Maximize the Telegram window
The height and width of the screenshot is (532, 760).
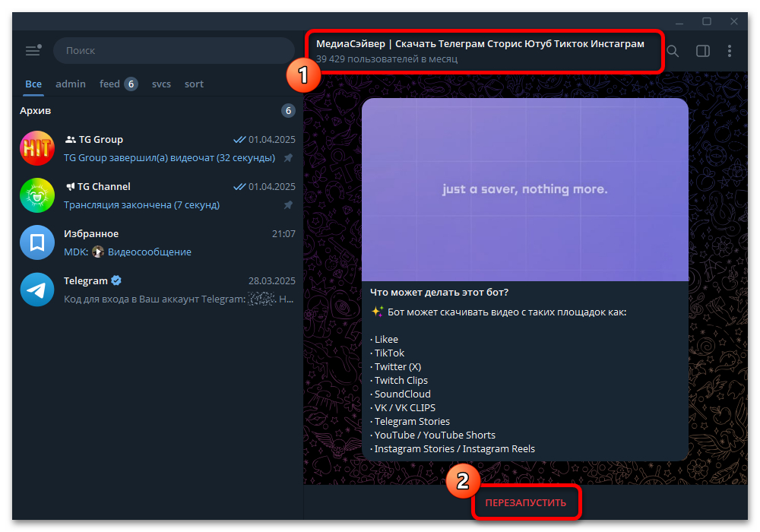(707, 22)
